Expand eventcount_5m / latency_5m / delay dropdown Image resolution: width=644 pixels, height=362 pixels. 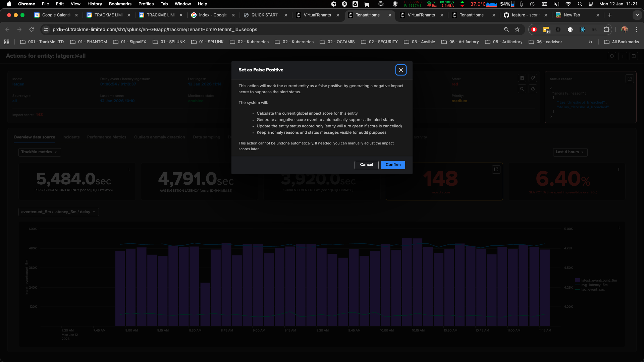pyautogui.click(x=58, y=212)
